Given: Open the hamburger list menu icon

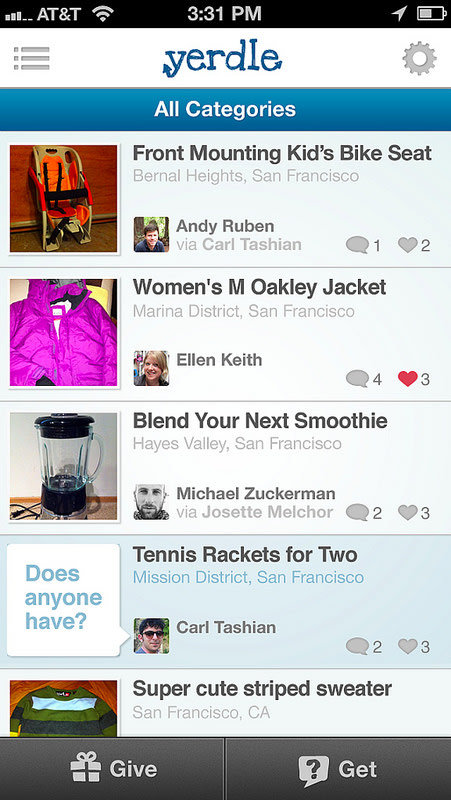Looking at the screenshot, I should pos(32,59).
